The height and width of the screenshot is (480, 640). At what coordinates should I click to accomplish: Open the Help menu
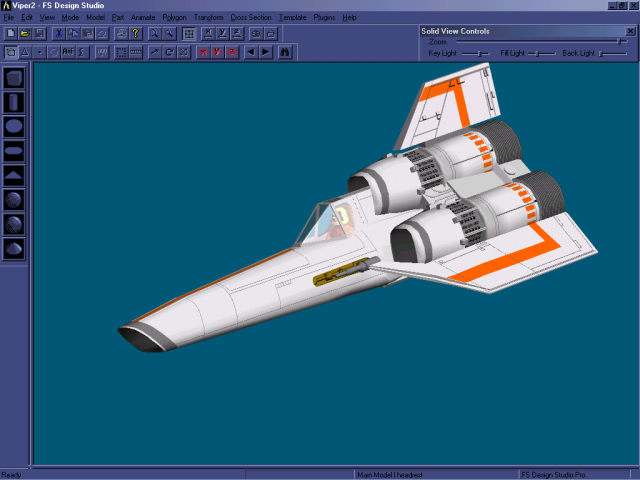point(349,18)
